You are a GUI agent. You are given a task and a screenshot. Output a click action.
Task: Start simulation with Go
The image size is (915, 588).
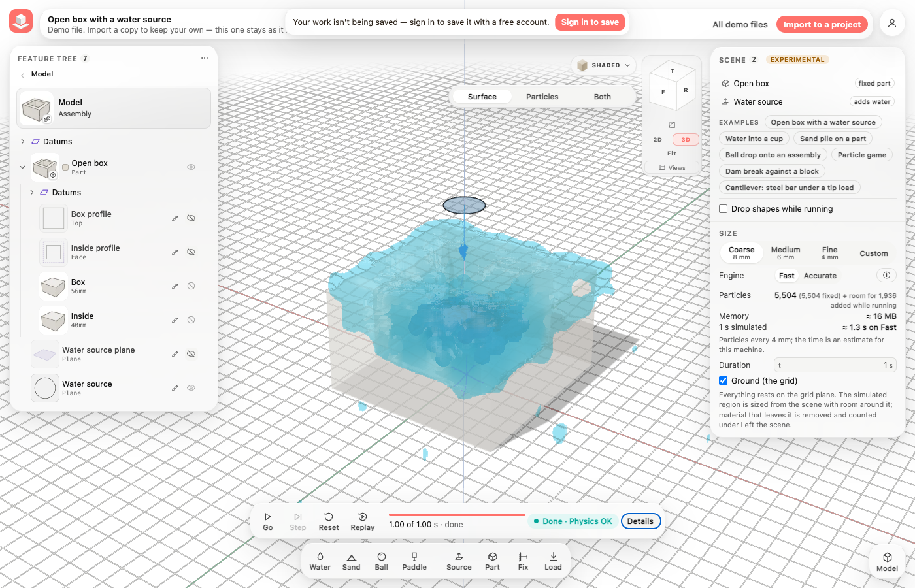click(x=267, y=521)
